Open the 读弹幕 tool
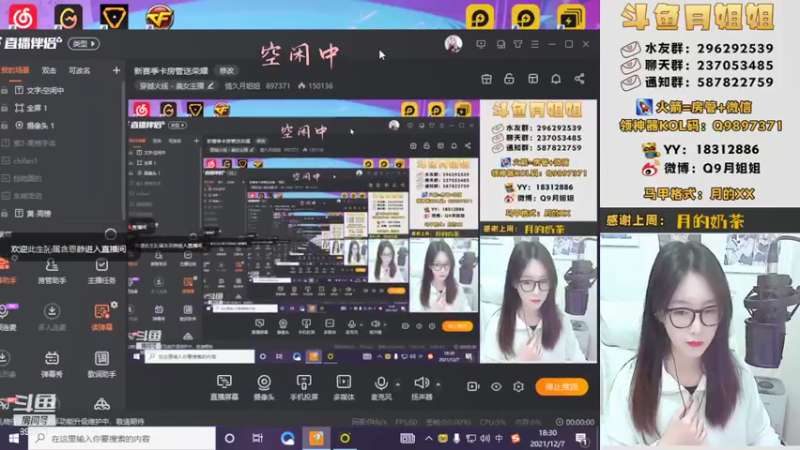This screenshot has height=450, width=800. 102,317
